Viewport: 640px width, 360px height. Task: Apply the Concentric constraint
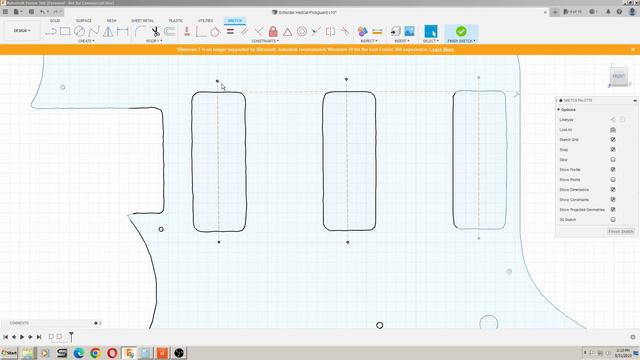[x=302, y=31]
